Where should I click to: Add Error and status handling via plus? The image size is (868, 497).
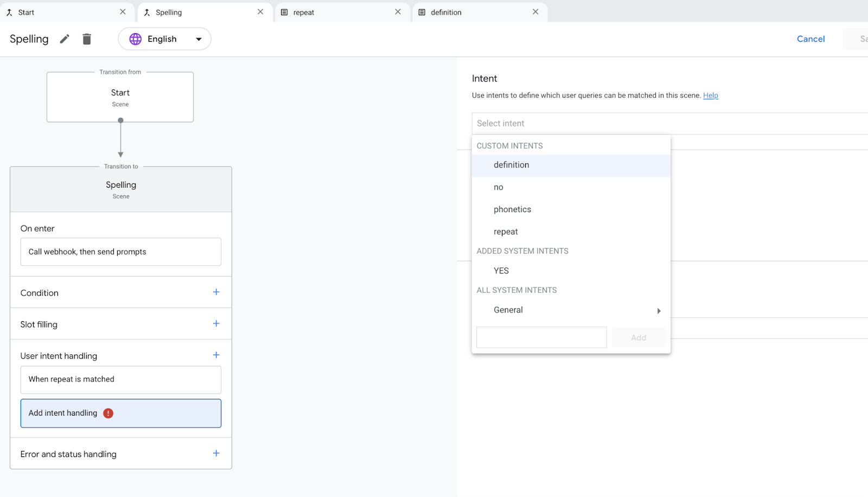coord(216,454)
